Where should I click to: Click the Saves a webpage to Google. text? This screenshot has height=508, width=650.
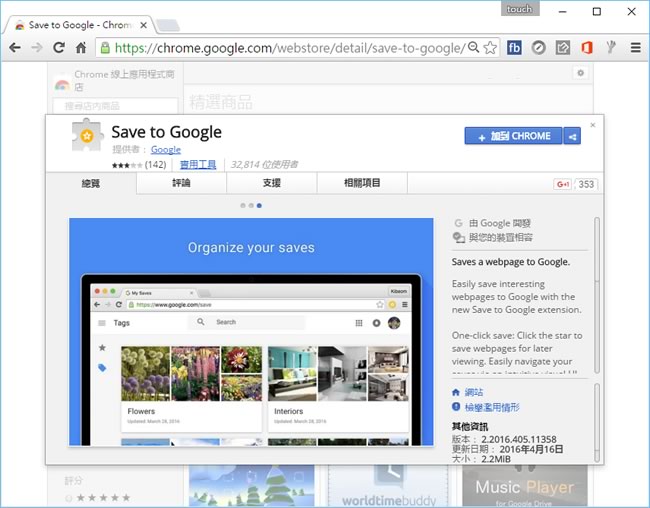tap(511, 262)
